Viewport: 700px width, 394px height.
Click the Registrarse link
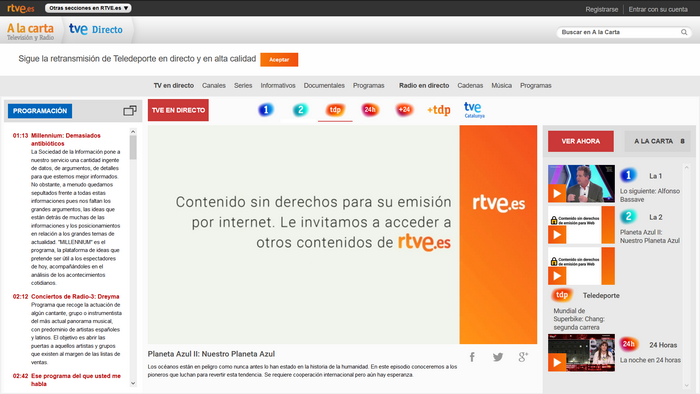tap(602, 9)
